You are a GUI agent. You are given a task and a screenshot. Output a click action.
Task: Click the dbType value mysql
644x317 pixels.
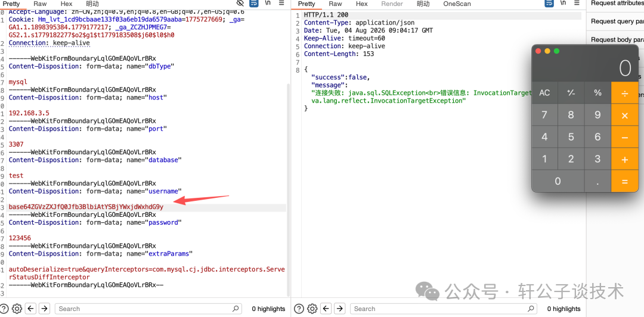click(18, 82)
